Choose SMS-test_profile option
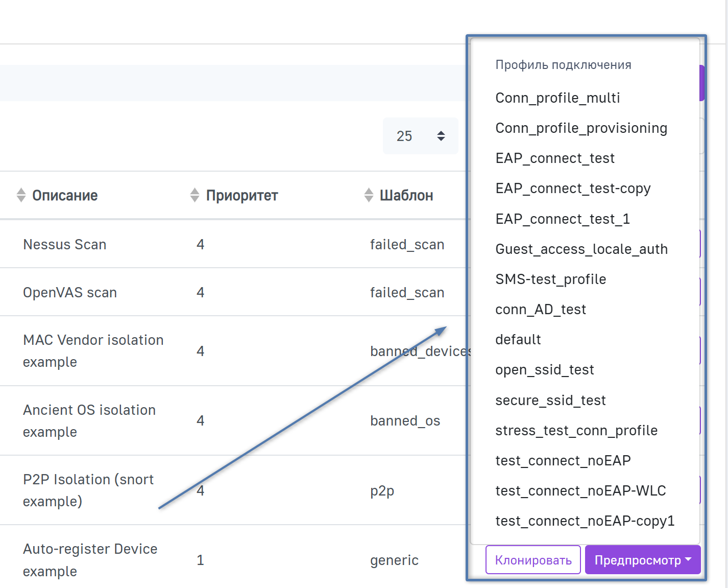The image size is (728, 588). pyautogui.click(x=551, y=279)
